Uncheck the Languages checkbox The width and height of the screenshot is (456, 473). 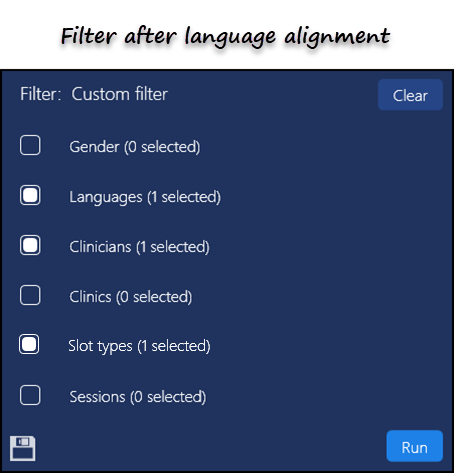(30, 195)
